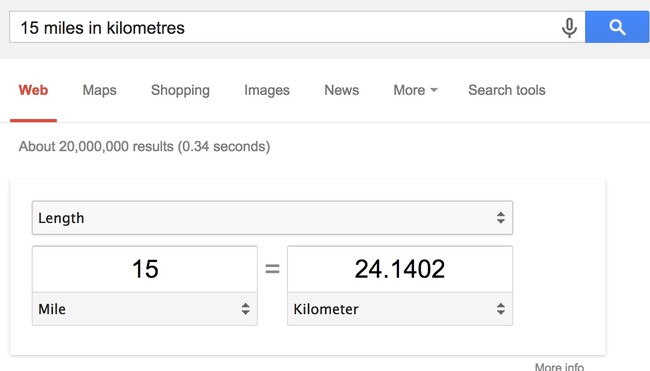Expand the More menu arrow

434,90
